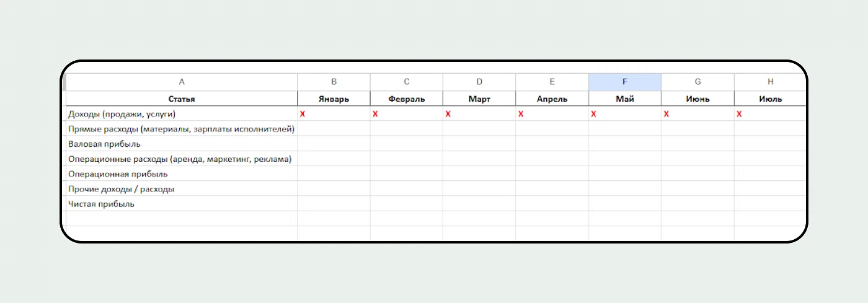Image resolution: width=868 pixels, height=303 pixels.
Task: Click the column F header
Action: [624, 82]
